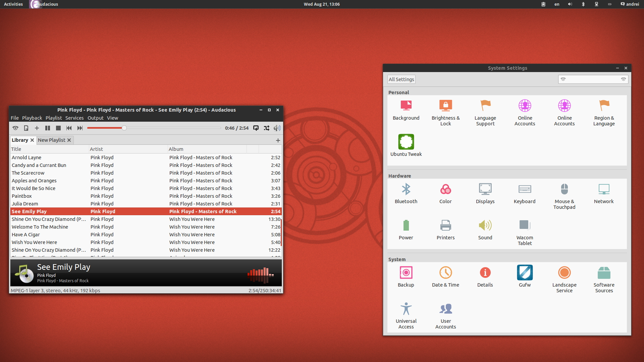
Task: Select the song 'The Scarecrow'
Action: tap(146, 173)
